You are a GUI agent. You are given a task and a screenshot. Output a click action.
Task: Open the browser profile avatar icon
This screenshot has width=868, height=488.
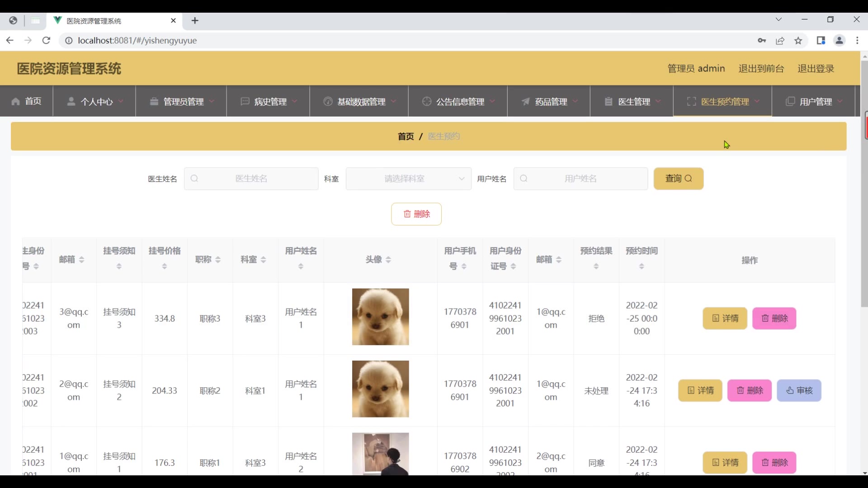tap(839, 41)
